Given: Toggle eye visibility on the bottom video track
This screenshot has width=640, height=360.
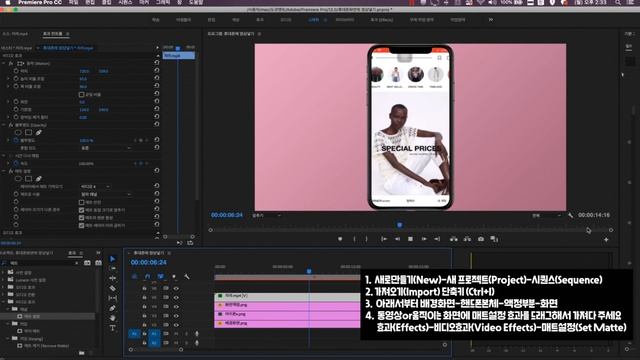Looking at the screenshot, I should click(x=176, y=324).
